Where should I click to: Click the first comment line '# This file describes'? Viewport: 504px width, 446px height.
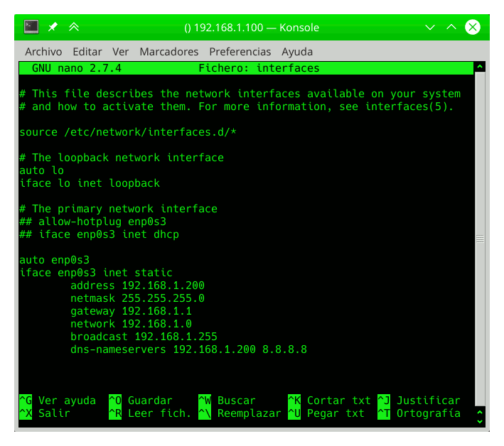coord(240,94)
